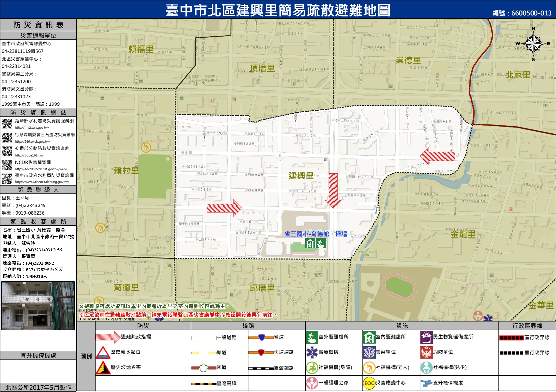The image size is (556, 392).
Task: Click the 行政區界線 legend column header
Action: [x=527, y=326]
